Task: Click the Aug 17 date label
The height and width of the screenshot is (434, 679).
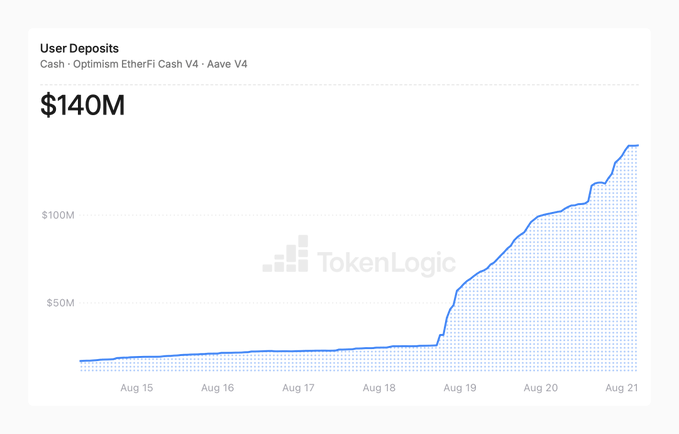Action: [x=298, y=388]
